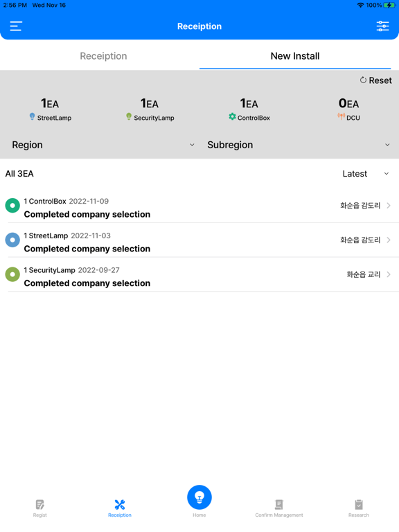
Task: Open the hamburger menu icon
Action: click(x=16, y=26)
